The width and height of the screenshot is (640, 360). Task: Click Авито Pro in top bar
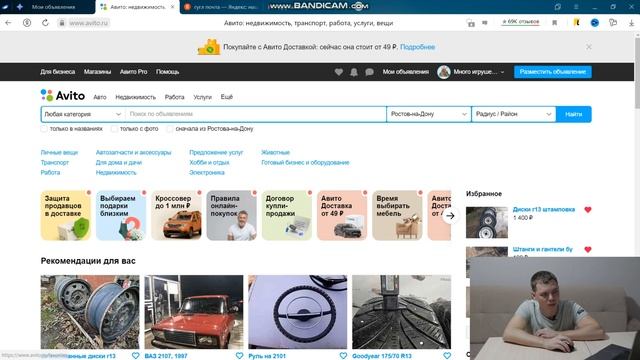click(133, 72)
